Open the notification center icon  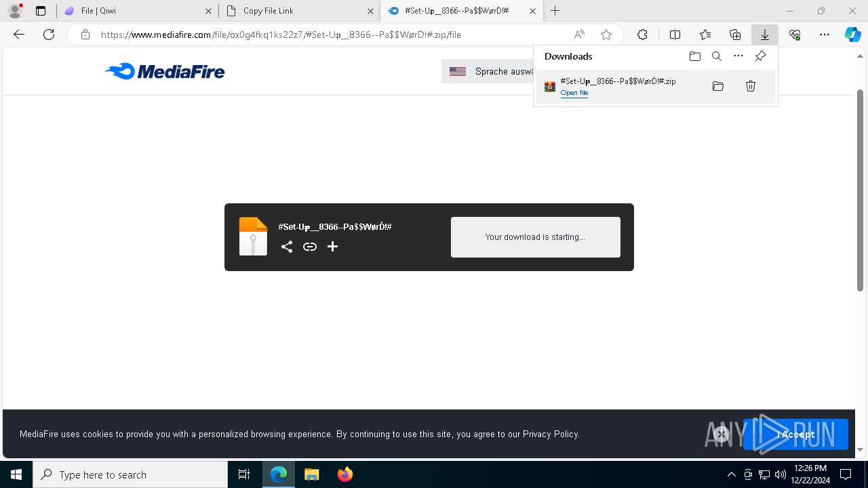pos(846,474)
